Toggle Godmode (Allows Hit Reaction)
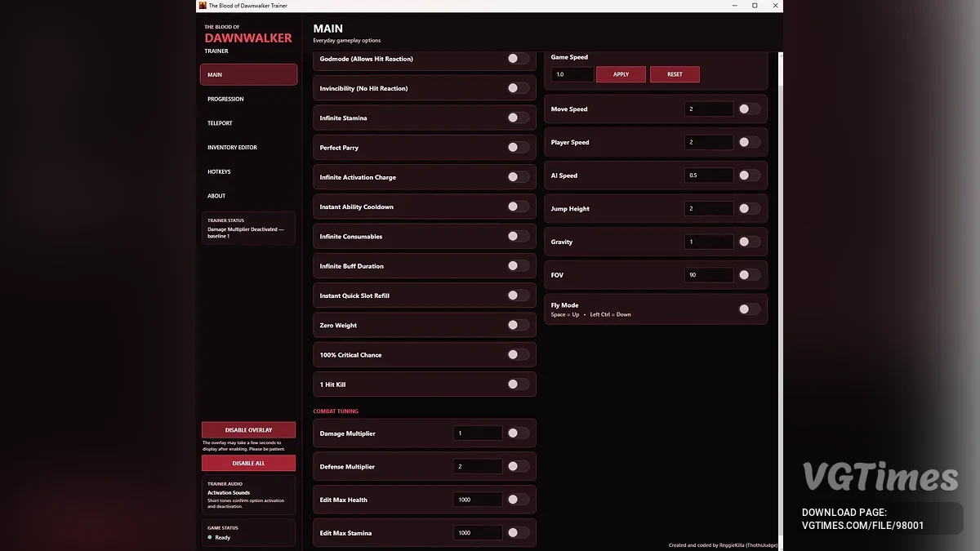The width and height of the screenshot is (980, 551). coord(518,59)
